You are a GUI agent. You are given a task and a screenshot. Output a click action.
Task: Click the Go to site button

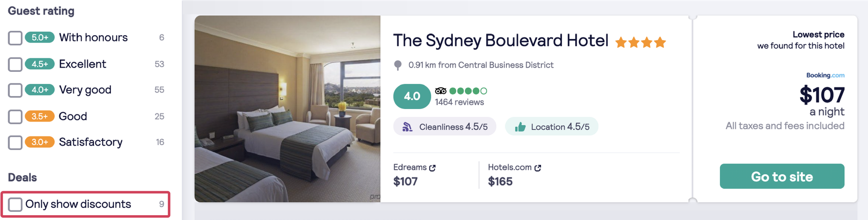tap(782, 176)
